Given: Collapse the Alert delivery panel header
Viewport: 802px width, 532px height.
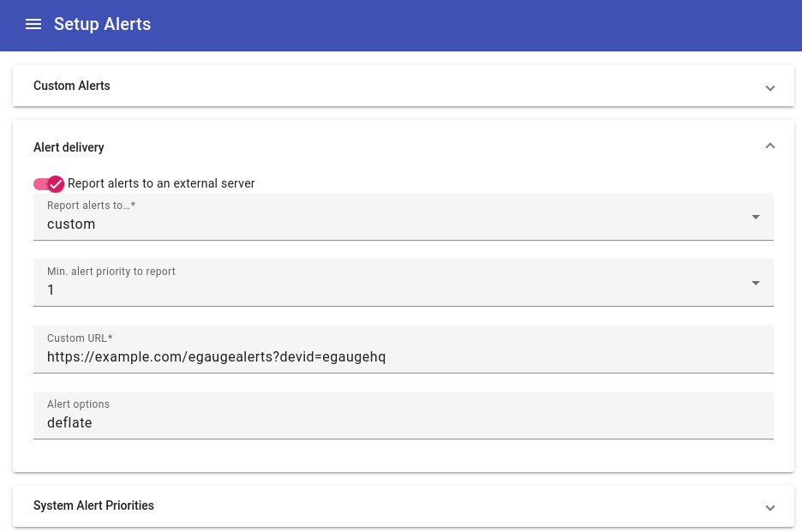Looking at the screenshot, I should click(403, 147).
